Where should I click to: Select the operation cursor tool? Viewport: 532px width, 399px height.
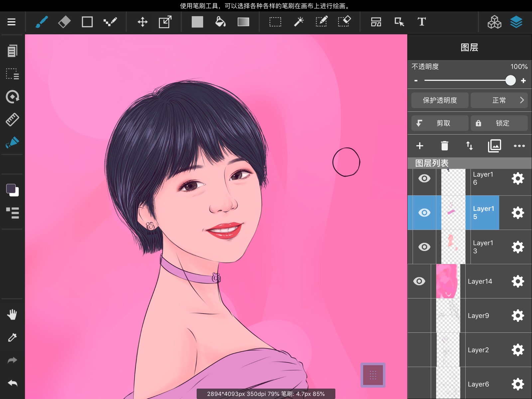point(399,22)
